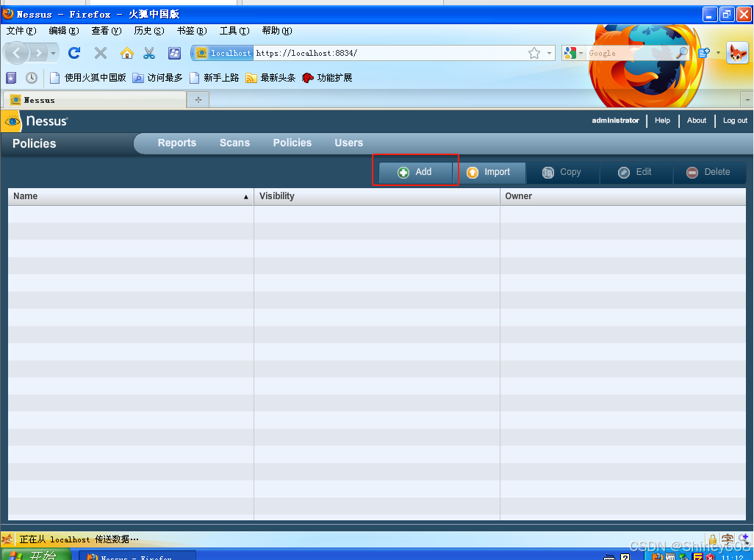Open the 最新头条 feed bookmark
The width and height of the screenshot is (754, 560).
[270, 77]
